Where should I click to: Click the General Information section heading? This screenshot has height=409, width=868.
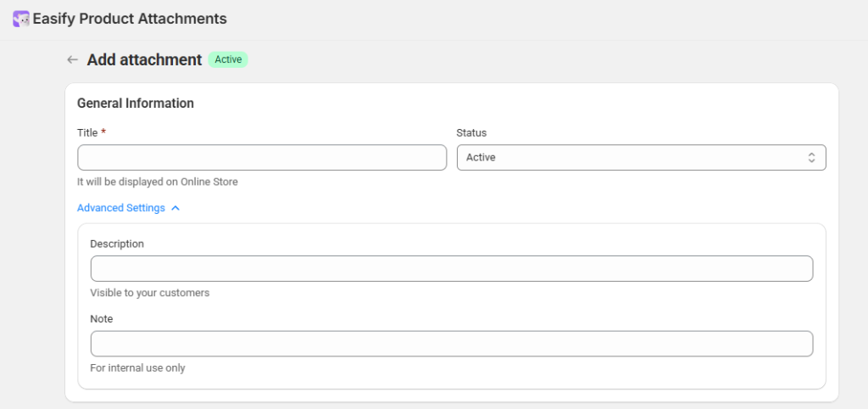[136, 103]
